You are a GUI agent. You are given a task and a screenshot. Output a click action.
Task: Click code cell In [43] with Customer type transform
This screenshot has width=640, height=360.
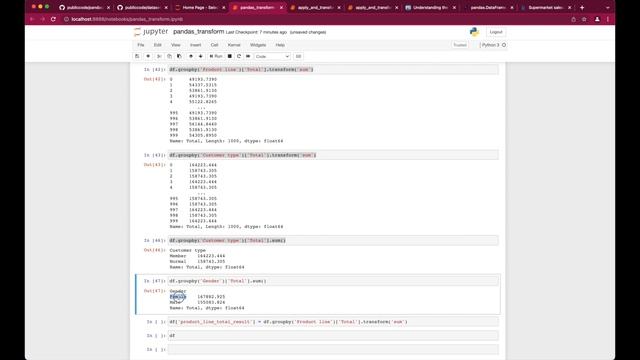[333, 155]
